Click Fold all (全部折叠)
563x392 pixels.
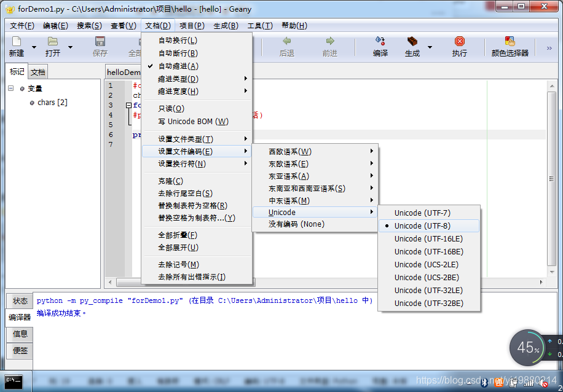197,235
